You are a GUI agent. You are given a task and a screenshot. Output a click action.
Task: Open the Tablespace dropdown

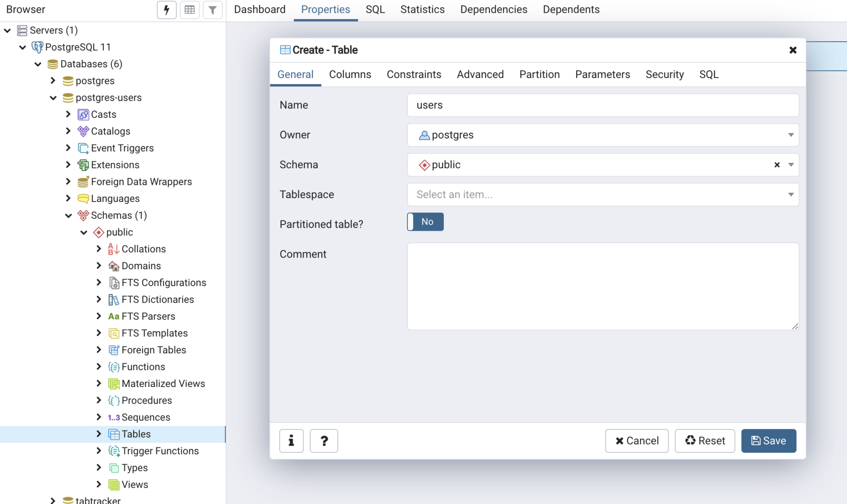coord(790,194)
